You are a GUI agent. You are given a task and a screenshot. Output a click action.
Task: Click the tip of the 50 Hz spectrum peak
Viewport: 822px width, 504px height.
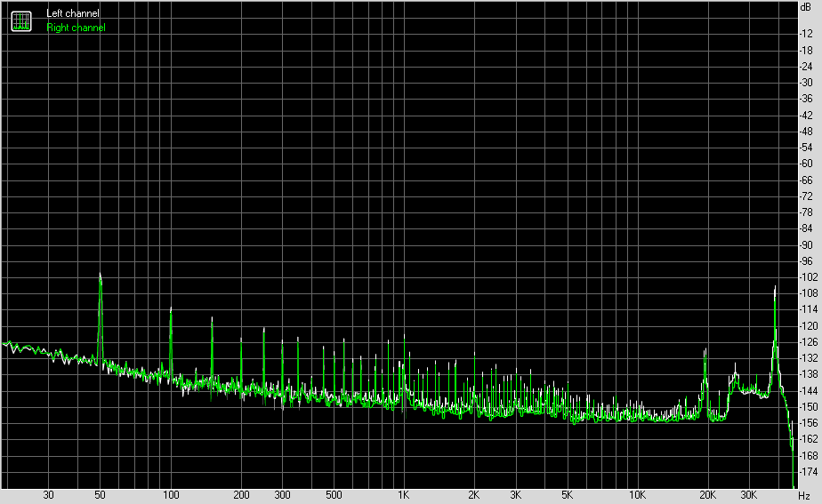click(x=101, y=274)
